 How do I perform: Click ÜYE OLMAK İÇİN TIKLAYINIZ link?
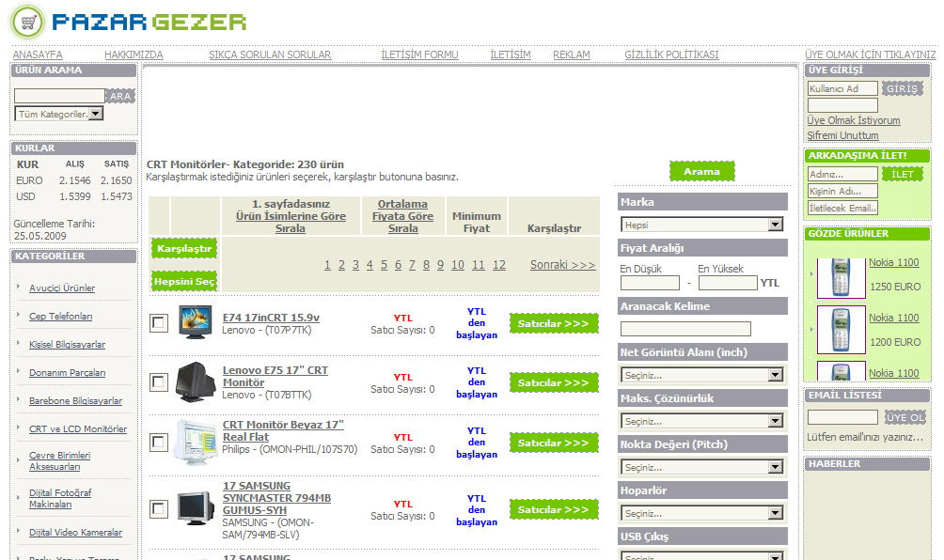[x=870, y=54]
